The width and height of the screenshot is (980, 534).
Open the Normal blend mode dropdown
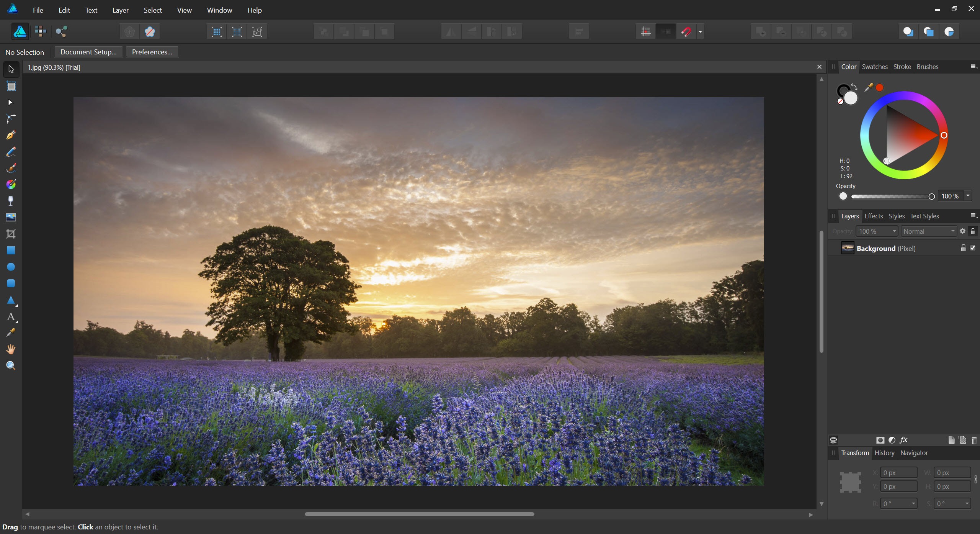(928, 231)
